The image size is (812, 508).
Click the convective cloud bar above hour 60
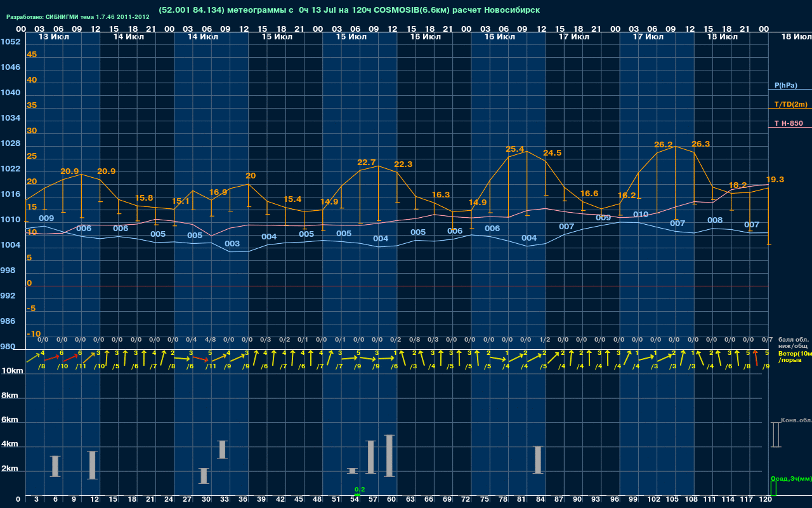pyautogui.click(x=390, y=455)
